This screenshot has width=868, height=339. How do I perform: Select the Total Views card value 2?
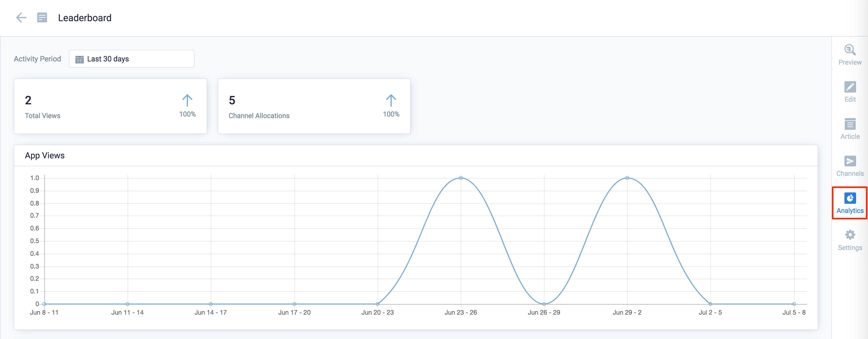(x=28, y=100)
